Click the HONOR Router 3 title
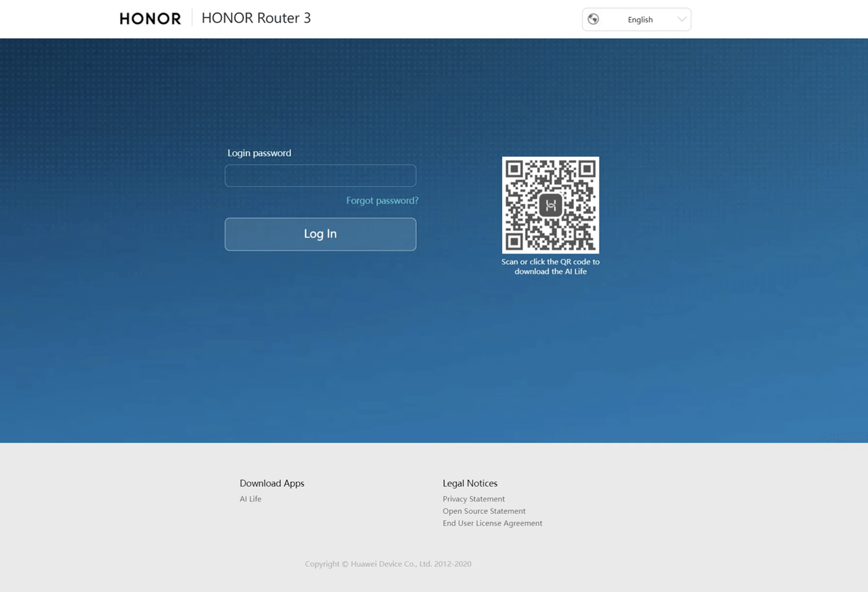The width and height of the screenshot is (868, 592). click(x=256, y=18)
